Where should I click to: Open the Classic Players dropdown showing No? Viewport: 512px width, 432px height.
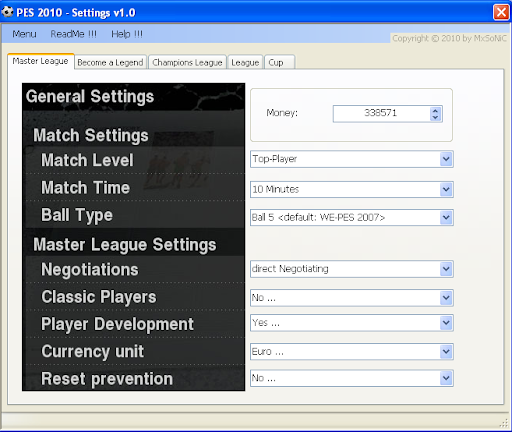(352, 298)
